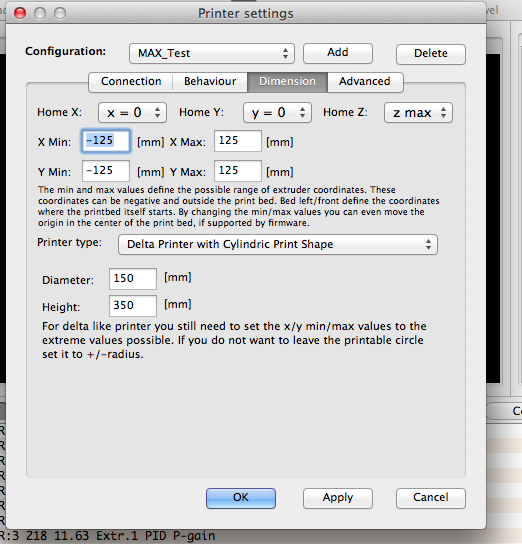Click the Y Max input field

[238, 171]
